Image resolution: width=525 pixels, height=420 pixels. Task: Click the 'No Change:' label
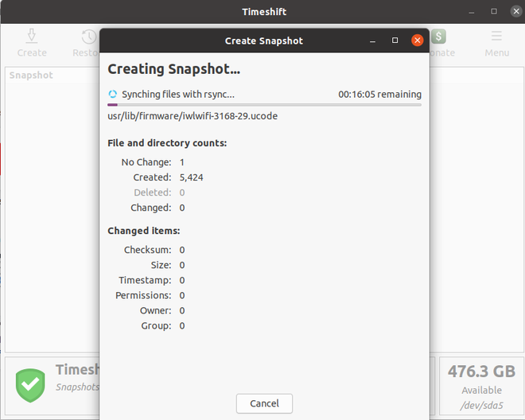pos(146,162)
